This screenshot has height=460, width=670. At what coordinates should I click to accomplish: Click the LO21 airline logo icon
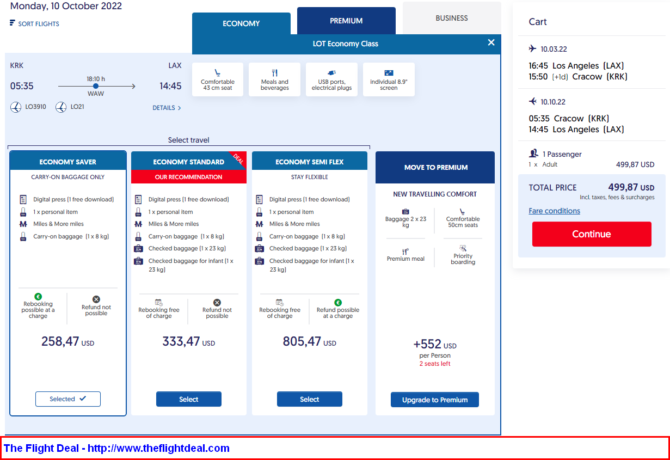pyautogui.click(x=61, y=107)
